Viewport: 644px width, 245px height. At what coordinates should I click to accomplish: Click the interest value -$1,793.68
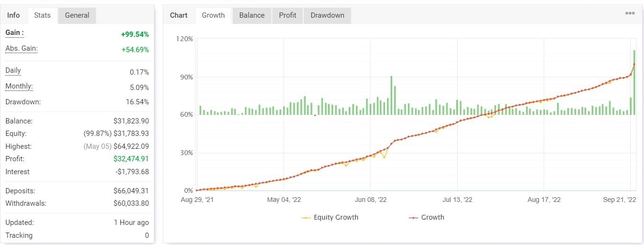tap(132, 172)
